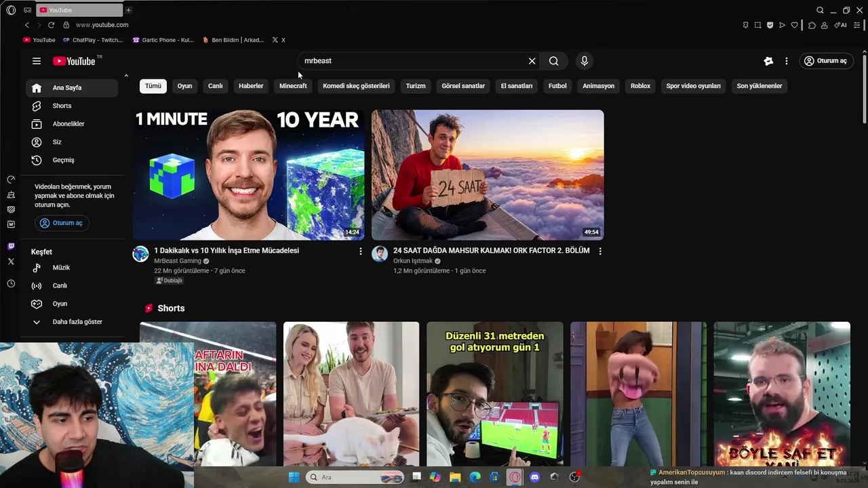
Task: Select the Futbol filter chip
Action: click(x=557, y=86)
